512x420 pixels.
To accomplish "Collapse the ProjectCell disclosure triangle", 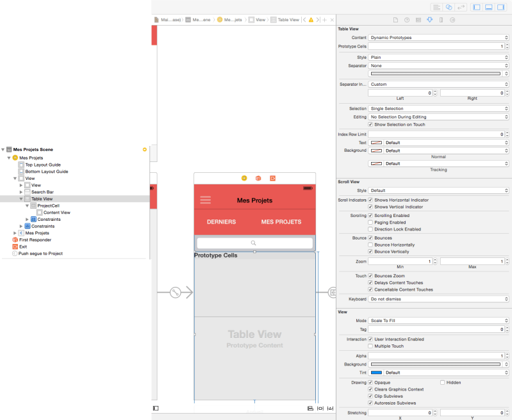I will 27,206.
